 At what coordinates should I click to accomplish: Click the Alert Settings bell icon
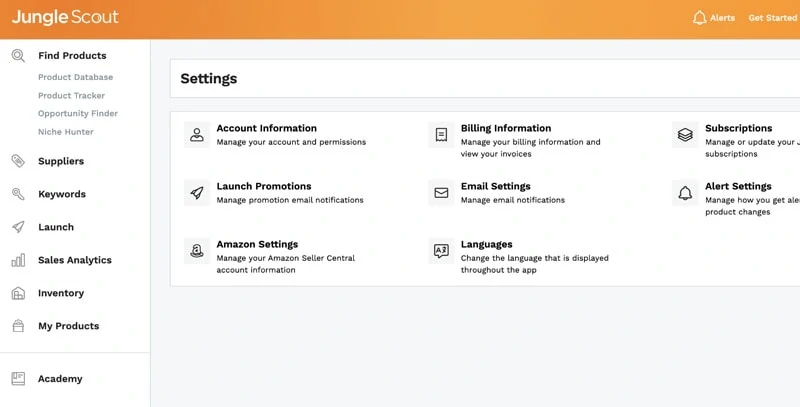pos(685,193)
